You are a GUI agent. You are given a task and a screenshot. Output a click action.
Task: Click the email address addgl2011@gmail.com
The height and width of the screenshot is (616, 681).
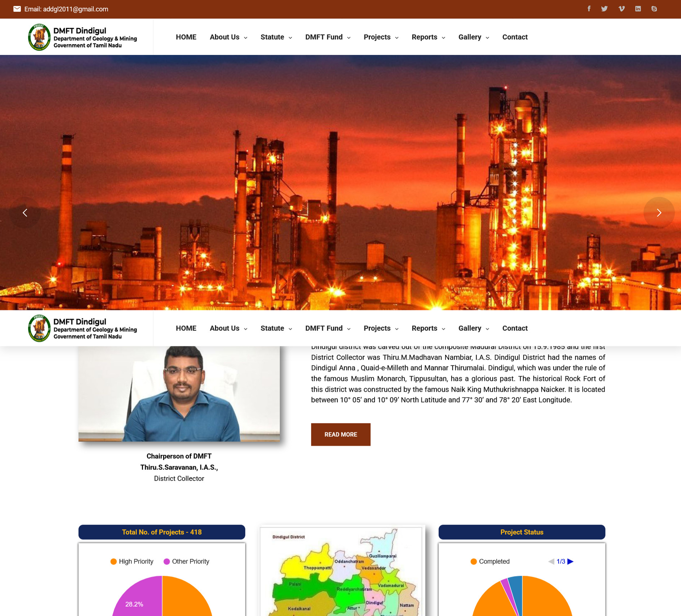pyautogui.click(x=76, y=9)
